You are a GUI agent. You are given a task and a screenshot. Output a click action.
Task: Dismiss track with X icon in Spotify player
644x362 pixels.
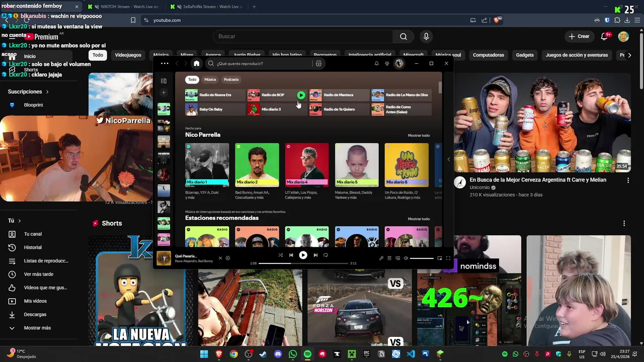click(220, 258)
